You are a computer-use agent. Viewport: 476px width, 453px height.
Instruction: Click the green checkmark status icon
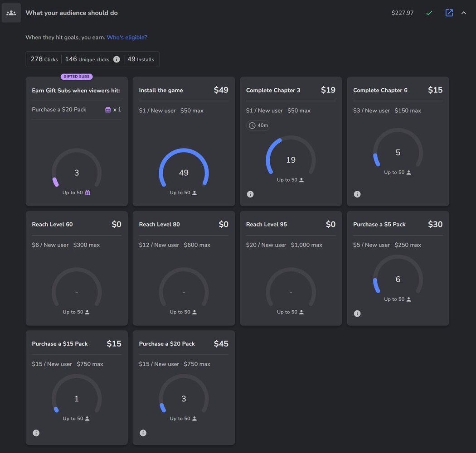click(429, 13)
